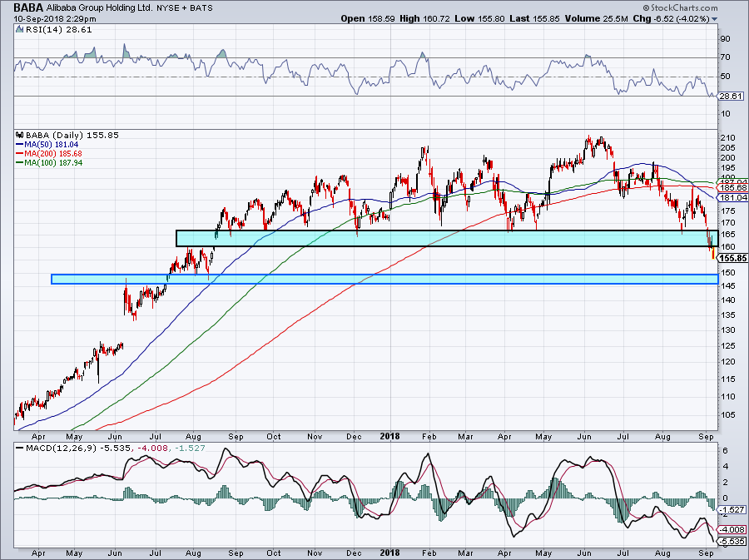
Task: Click the 10-Sep-2018 2:29pm timestamp
Action: [x=55, y=19]
